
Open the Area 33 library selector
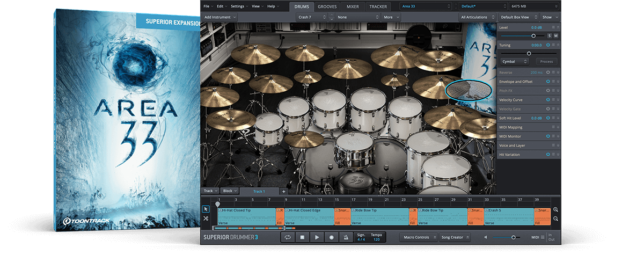pos(426,6)
